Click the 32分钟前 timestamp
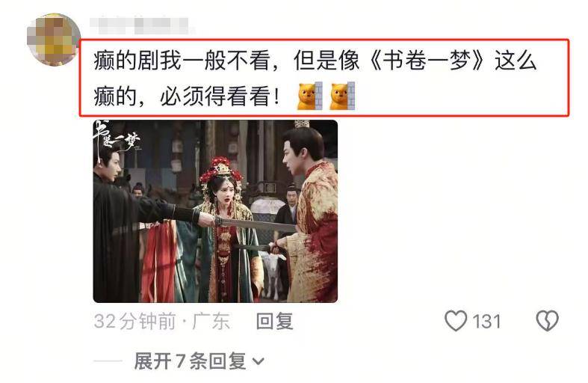 [135, 322]
